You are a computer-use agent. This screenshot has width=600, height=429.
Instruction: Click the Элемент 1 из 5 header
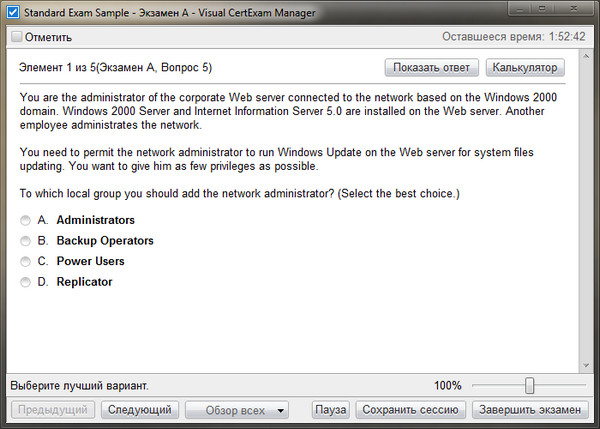pos(115,68)
